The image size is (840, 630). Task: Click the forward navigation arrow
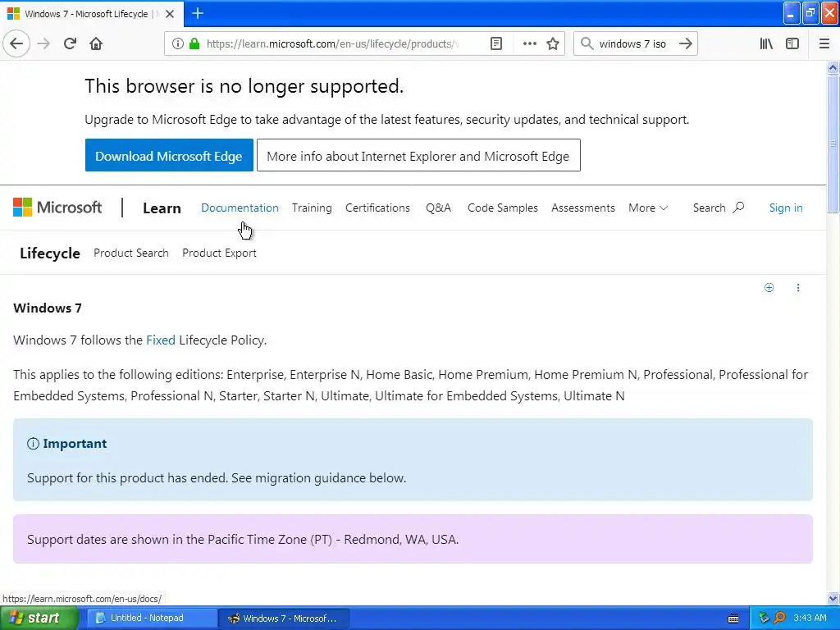[x=43, y=43]
